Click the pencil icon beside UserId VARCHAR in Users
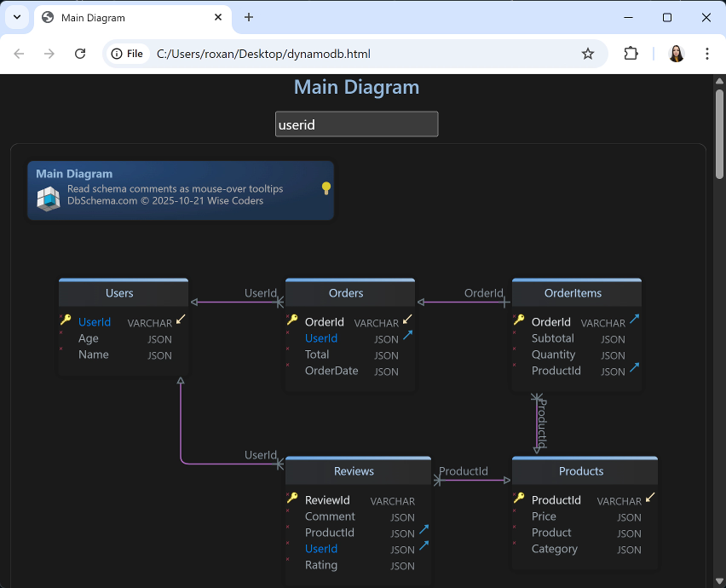Viewport: 726px width, 588px height. (x=181, y=317)
